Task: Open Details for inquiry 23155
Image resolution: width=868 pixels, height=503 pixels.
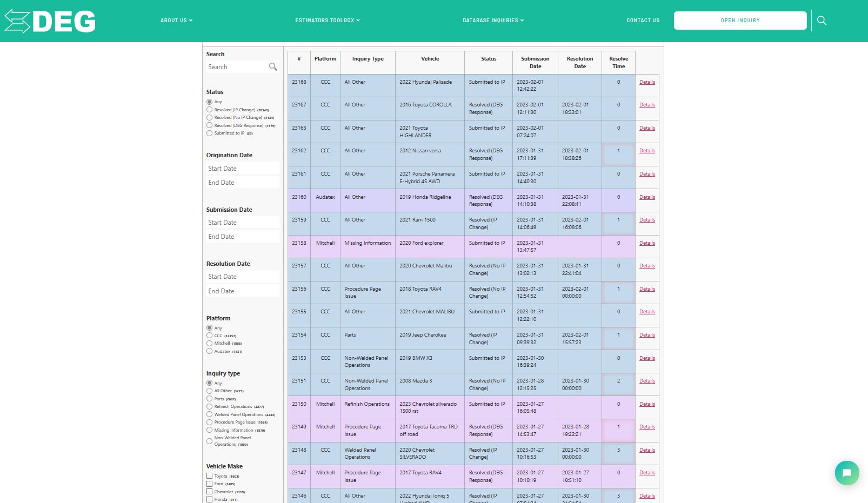Action: 647,312
